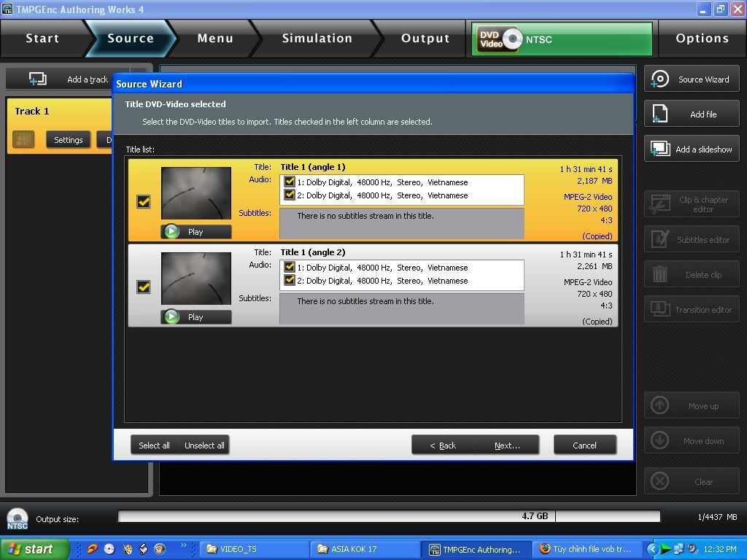Screen dimensions: 747x560
Task: Expand the quick launch overflow chevron
Action: 183,545
